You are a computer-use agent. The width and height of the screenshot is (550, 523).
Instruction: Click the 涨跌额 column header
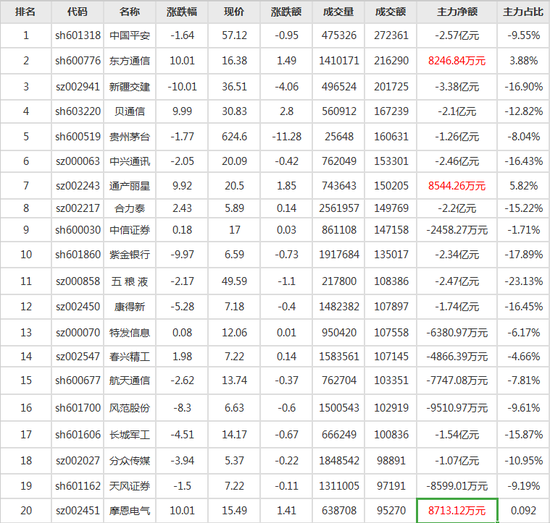point(286,12)
